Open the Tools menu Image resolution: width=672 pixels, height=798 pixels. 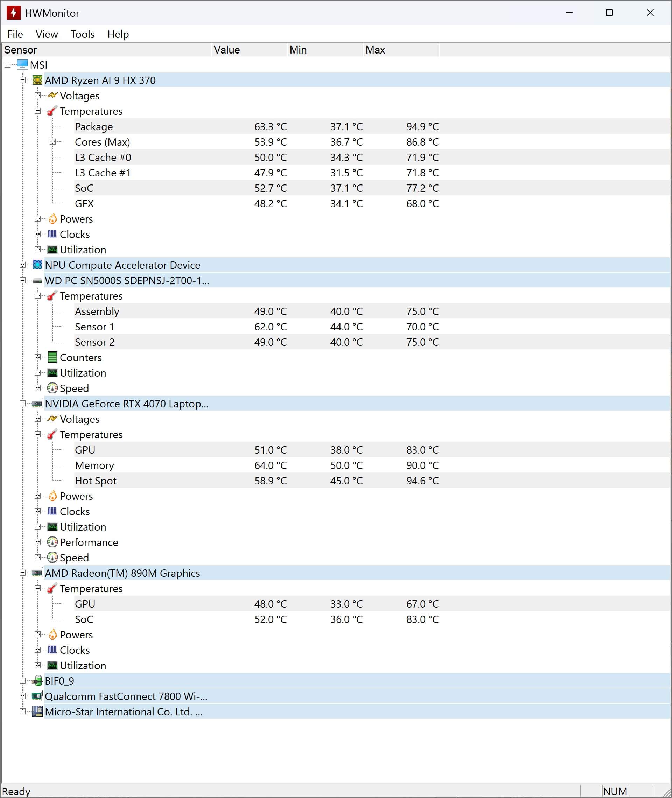83,34
